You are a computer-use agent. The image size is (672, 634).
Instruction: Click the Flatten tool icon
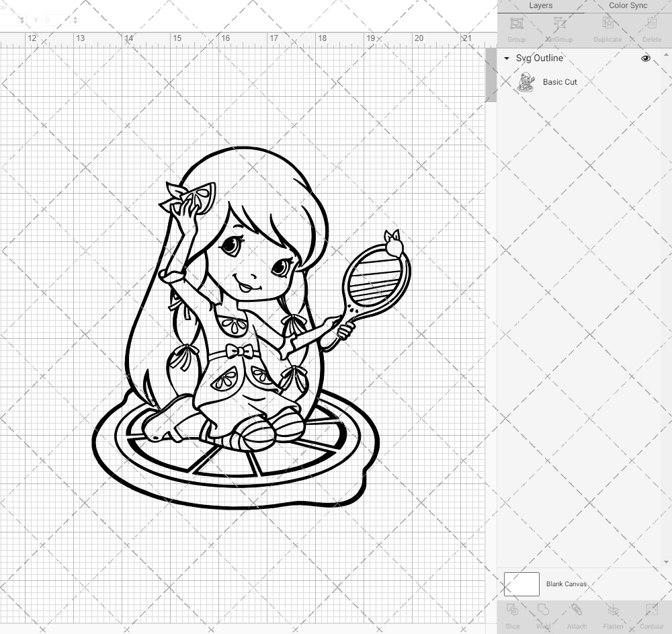614,610
